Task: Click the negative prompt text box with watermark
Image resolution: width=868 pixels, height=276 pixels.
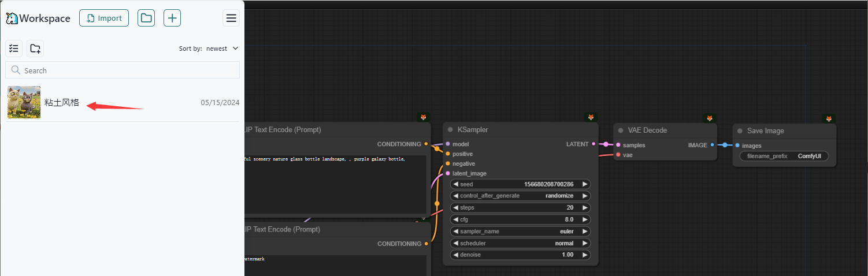Action: [336, 265]
